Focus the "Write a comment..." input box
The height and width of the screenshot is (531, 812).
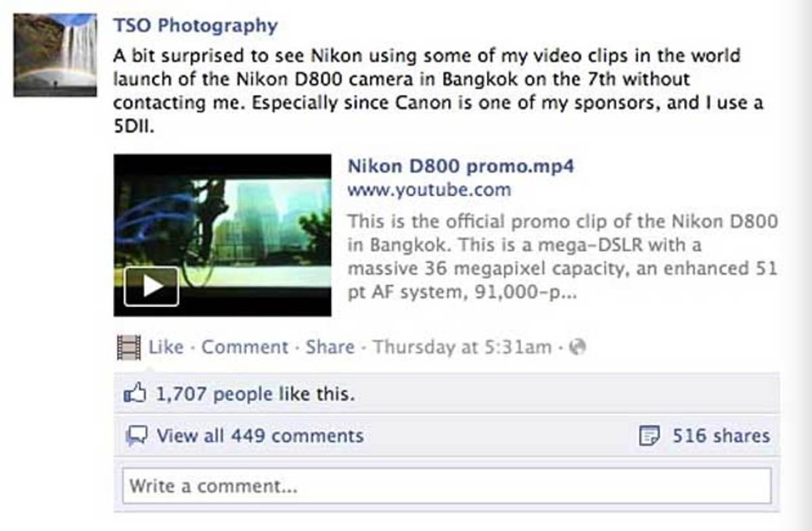pos(447,486)
